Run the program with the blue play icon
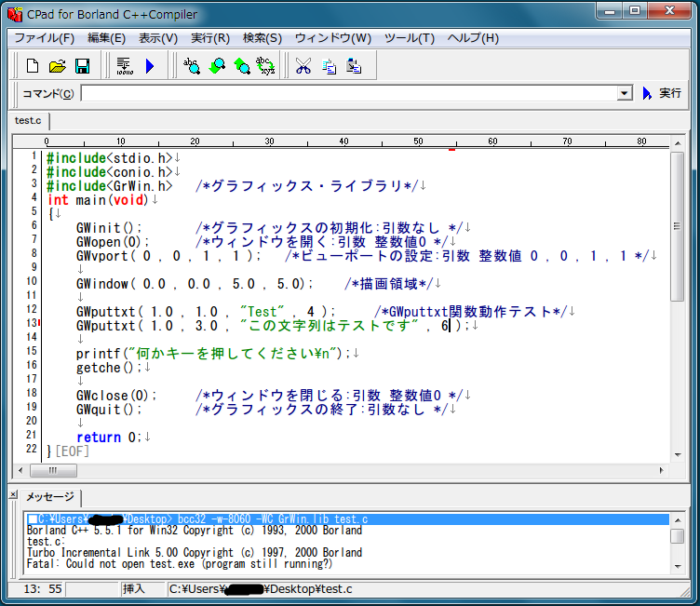Image resolution: width=700 pixels, height=606 pixels. tap(150, 66)
